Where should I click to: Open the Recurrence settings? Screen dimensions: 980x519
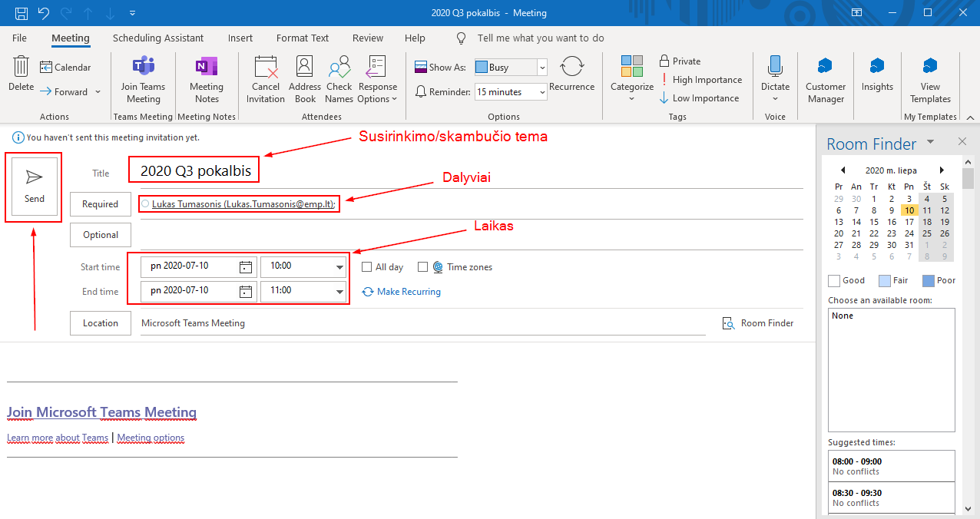coord(571,68)
